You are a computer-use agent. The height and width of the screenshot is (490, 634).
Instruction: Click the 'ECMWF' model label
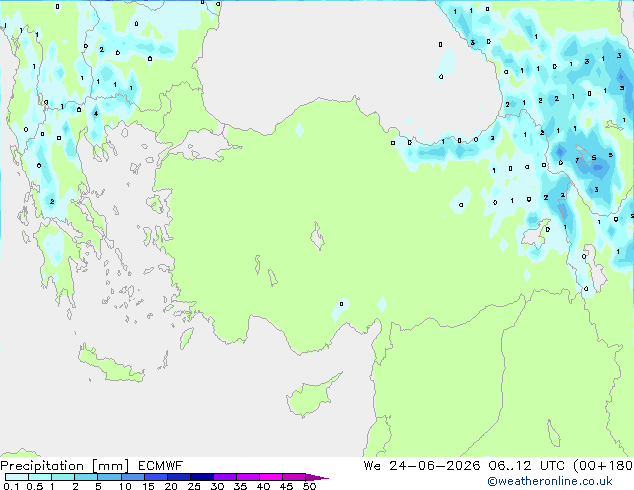pyautogui.click(x=161, y=466)
